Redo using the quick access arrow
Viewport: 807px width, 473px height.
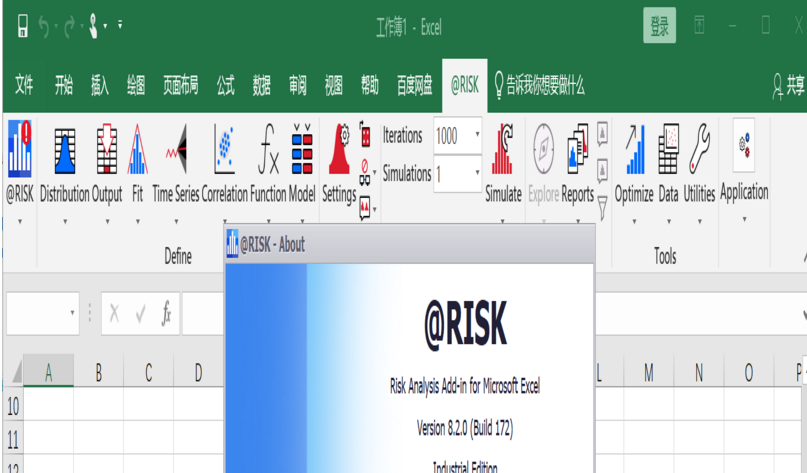tap(69, 26)
